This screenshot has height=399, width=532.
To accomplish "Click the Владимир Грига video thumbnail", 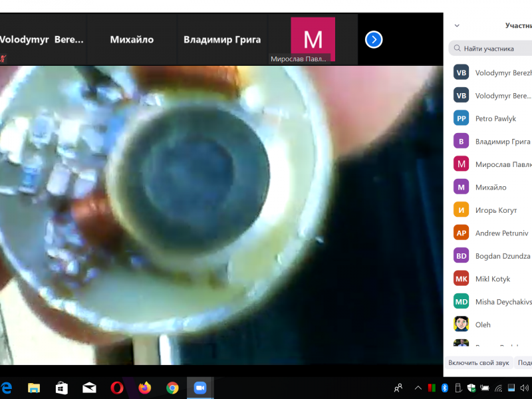I will [x=222, y=40].
